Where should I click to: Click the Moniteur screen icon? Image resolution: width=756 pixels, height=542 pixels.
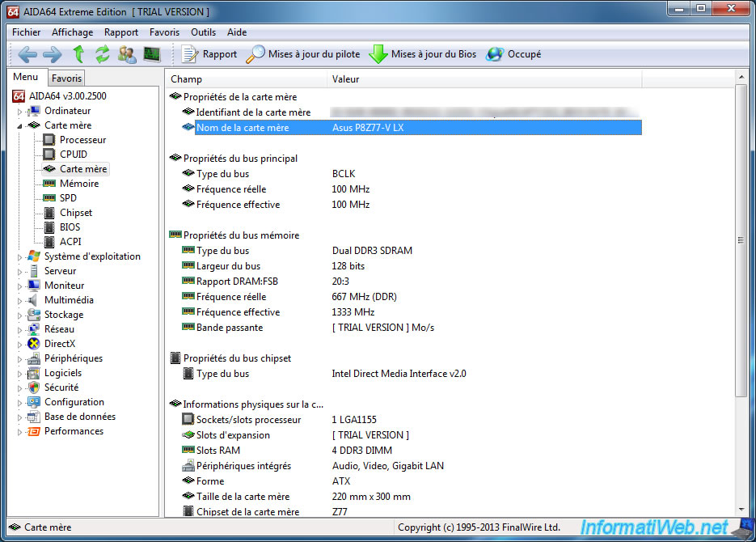coord(34,286)
